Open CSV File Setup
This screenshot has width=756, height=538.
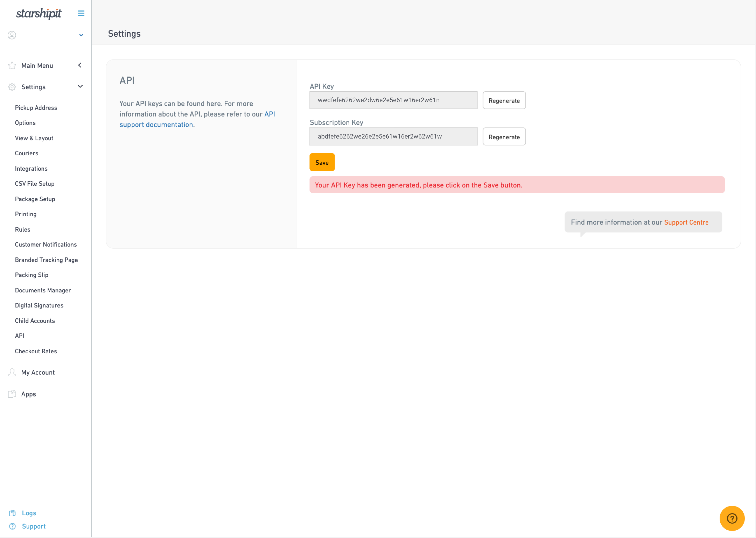(x=35, y=184)
